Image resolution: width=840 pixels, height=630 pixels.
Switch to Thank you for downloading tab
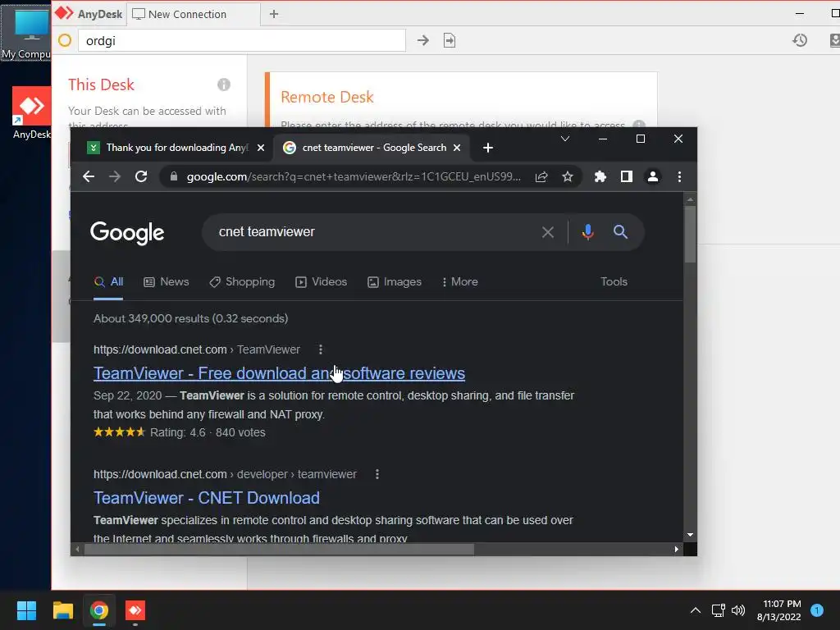(176, 148)
